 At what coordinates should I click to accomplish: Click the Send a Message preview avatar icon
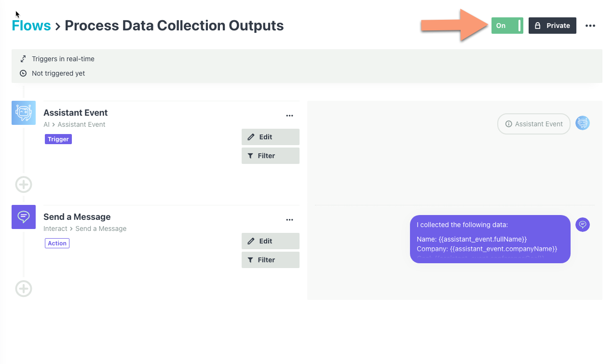pos(582,224)
